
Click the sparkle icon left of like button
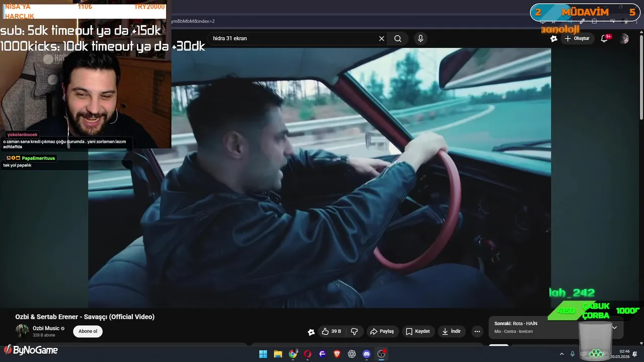point(311,332)
